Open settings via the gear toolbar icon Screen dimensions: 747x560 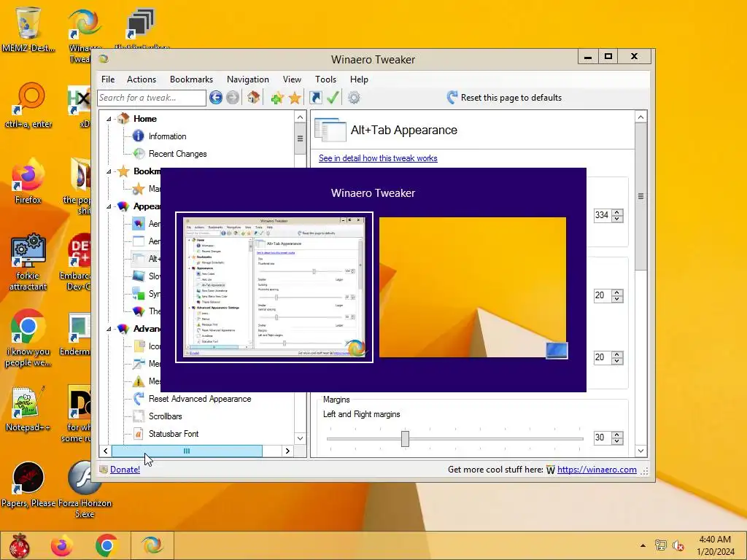click(354, 98)
